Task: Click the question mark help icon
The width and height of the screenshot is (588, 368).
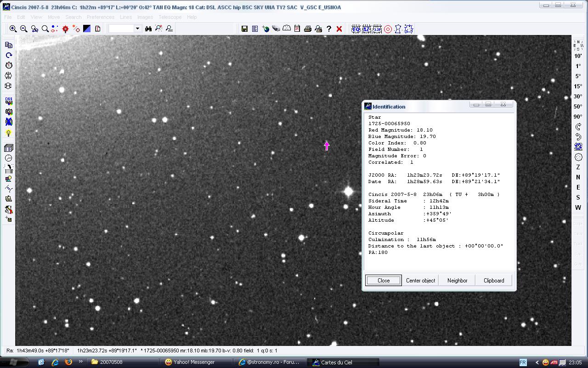Action: [329, 29]
